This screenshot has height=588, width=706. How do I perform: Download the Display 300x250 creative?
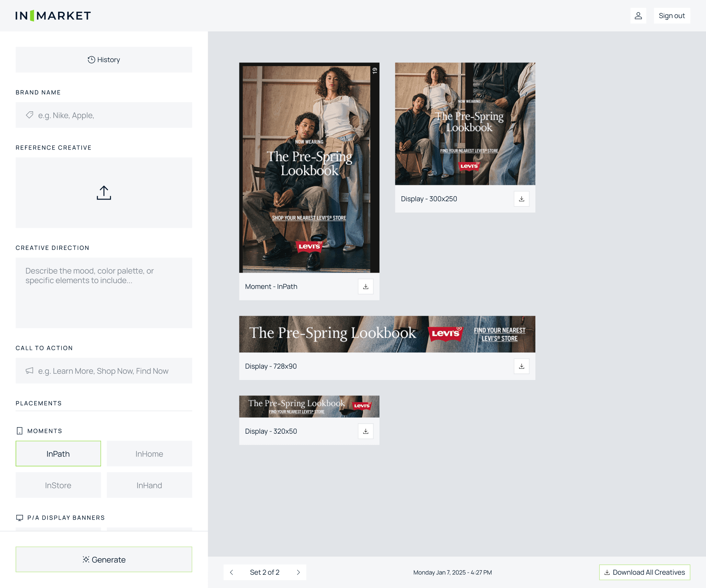point(521,199)
